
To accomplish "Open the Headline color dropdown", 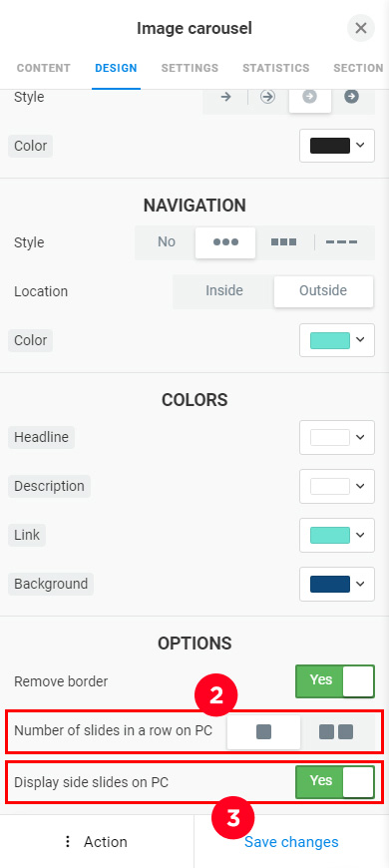I will 337,437.
